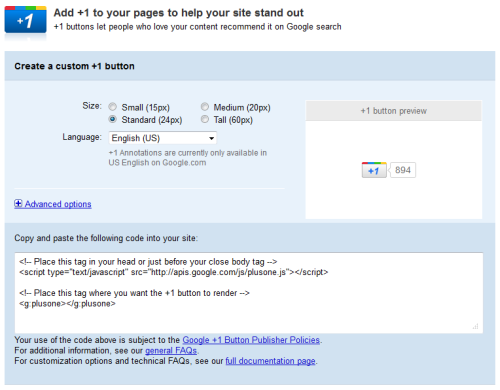500x390 pixels.
Task: Open the Language dropdown showing English (US)
Action: click(163, 138)
